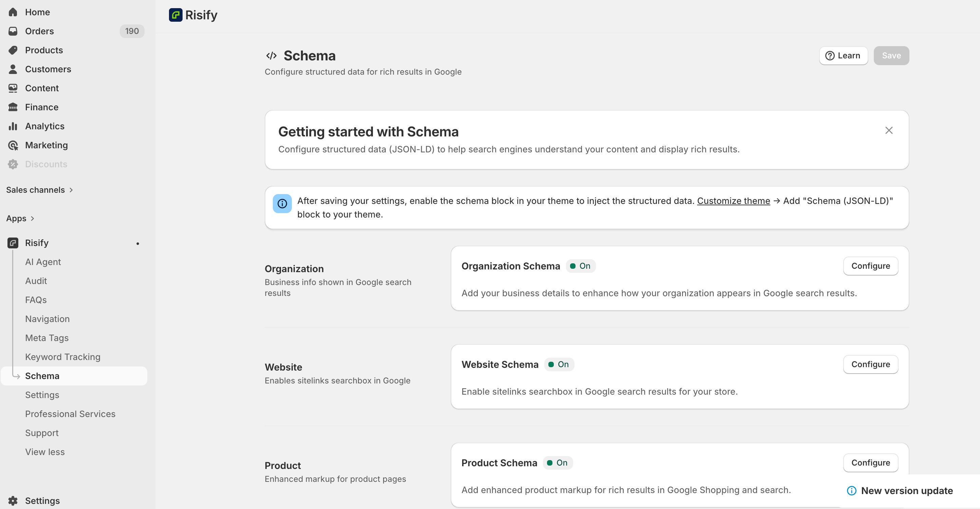Image resolution: width=980 pixels, height=509 pixels.
Task: Toggle the Product Schema On badge
Action: pyautogui.click(x=558, y=463)
